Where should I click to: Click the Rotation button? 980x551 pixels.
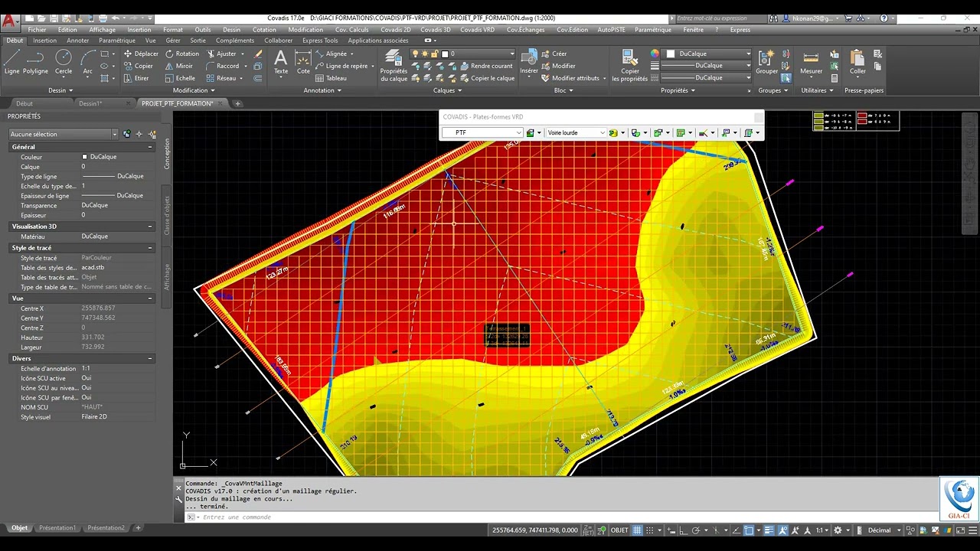pyautogui.click(x=182, y=54)
